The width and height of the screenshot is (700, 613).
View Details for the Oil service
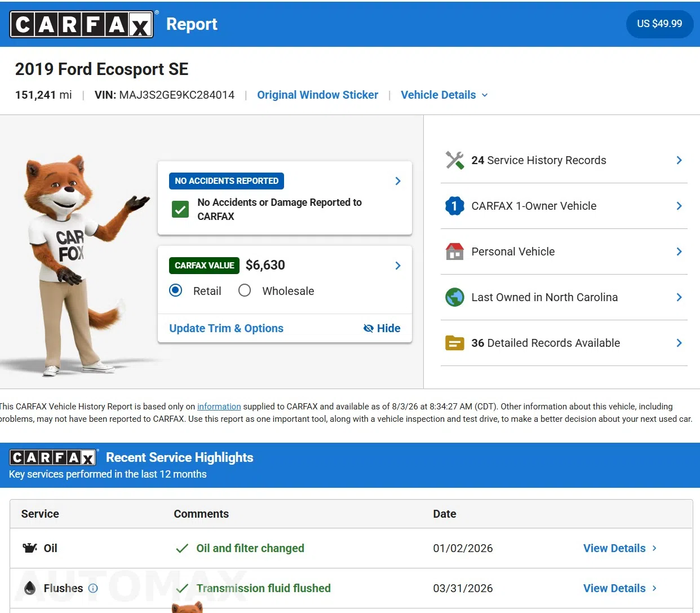coord(620,548)
